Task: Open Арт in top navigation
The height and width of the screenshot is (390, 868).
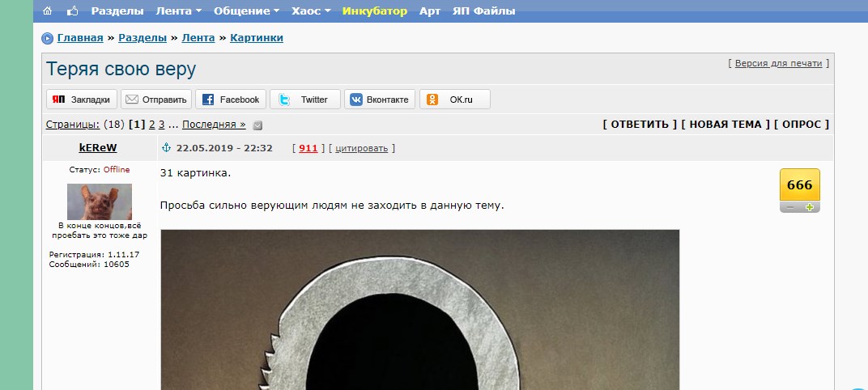Action: click(x=430, y=11)
